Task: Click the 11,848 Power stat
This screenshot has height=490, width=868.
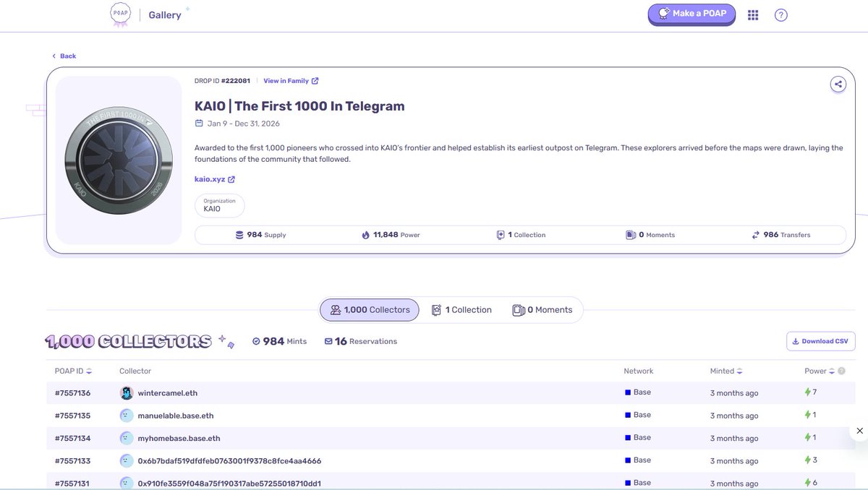Action: [x=391, y=235]
